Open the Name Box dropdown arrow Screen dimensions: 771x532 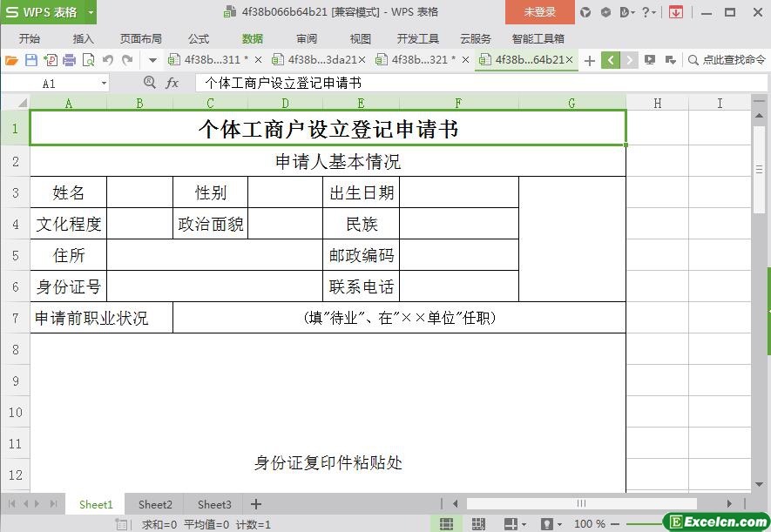click(104, 84)
